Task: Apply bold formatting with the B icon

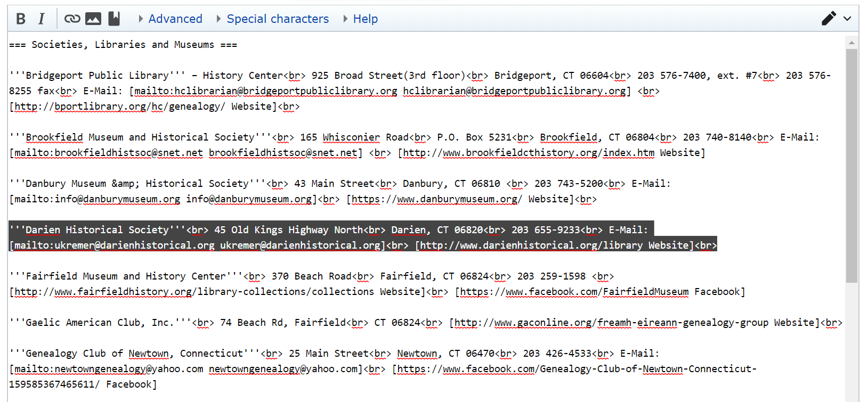Action: click(x=21, y=19)
